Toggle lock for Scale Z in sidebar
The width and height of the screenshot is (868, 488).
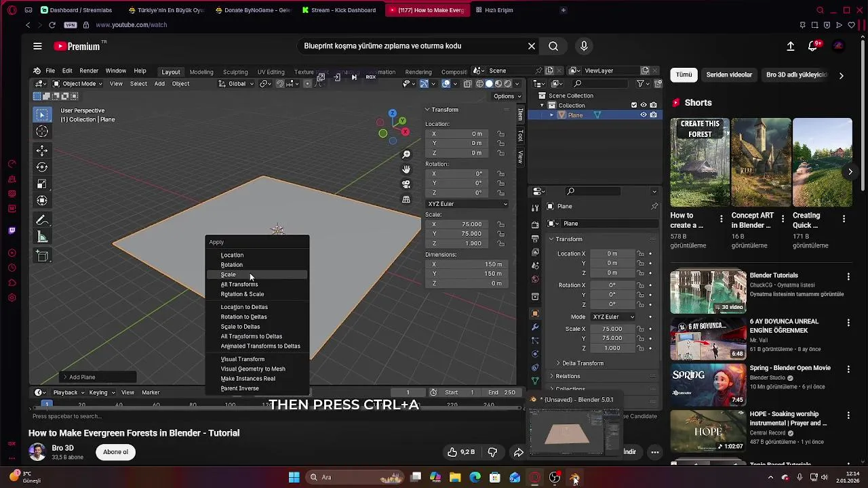tap(501, 243)
